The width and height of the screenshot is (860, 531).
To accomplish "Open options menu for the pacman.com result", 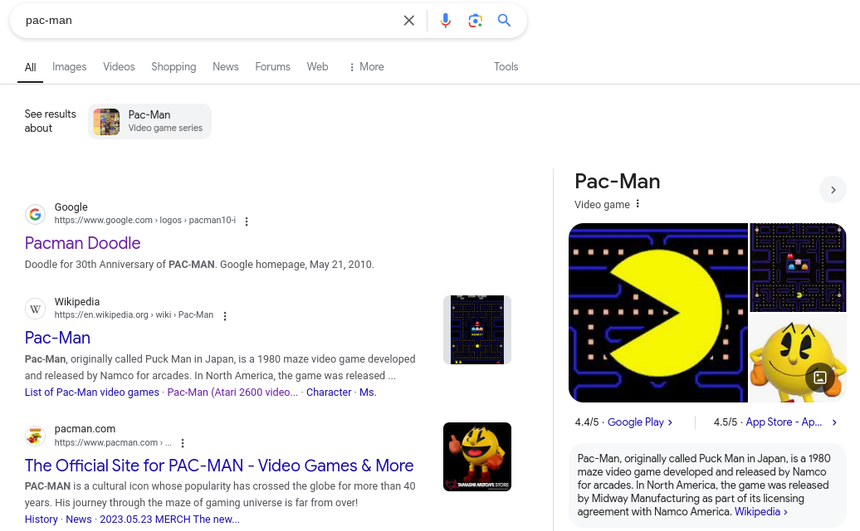I will tap(183, 443).
